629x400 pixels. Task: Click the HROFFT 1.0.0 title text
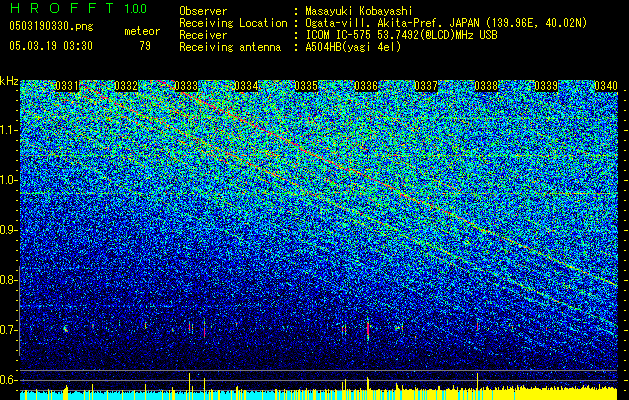point(78,8)
